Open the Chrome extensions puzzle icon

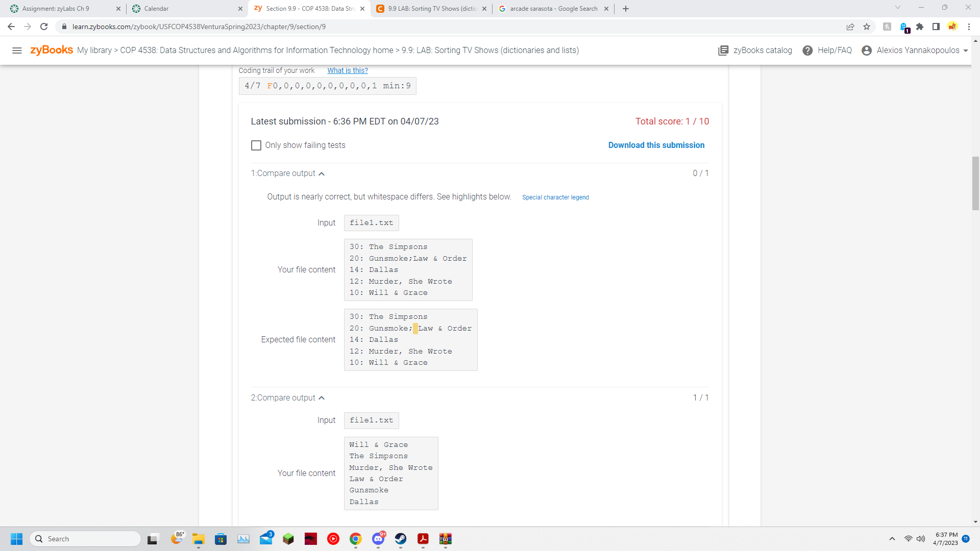(920, 27)
